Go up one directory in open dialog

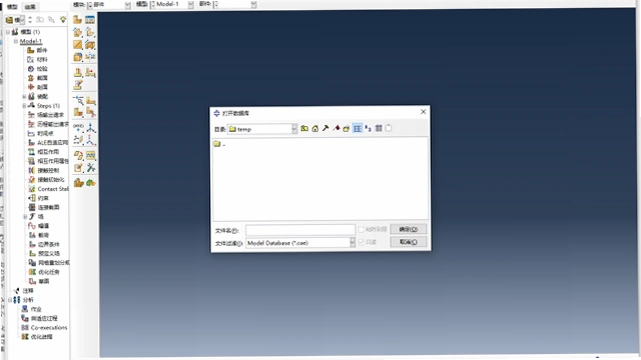304,128
